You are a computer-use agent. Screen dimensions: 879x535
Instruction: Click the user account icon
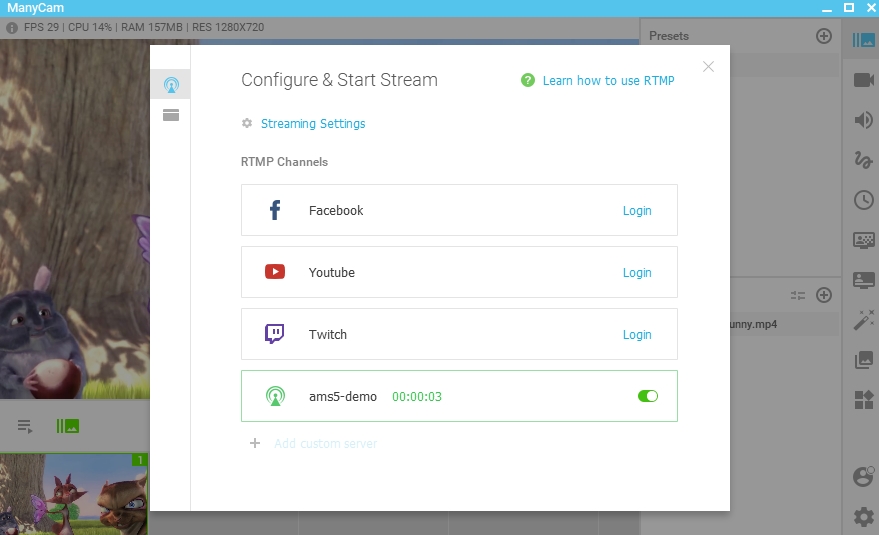(863, 477)
